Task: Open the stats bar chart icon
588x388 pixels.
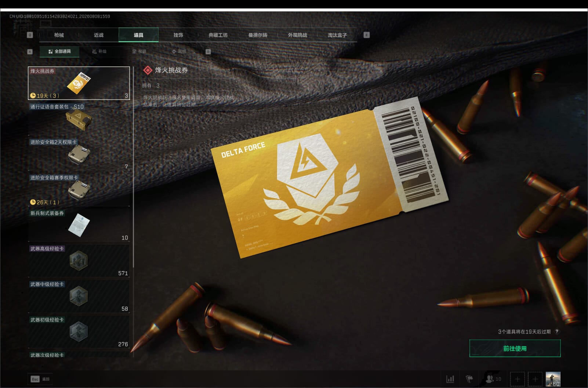Action: point(450,379)
